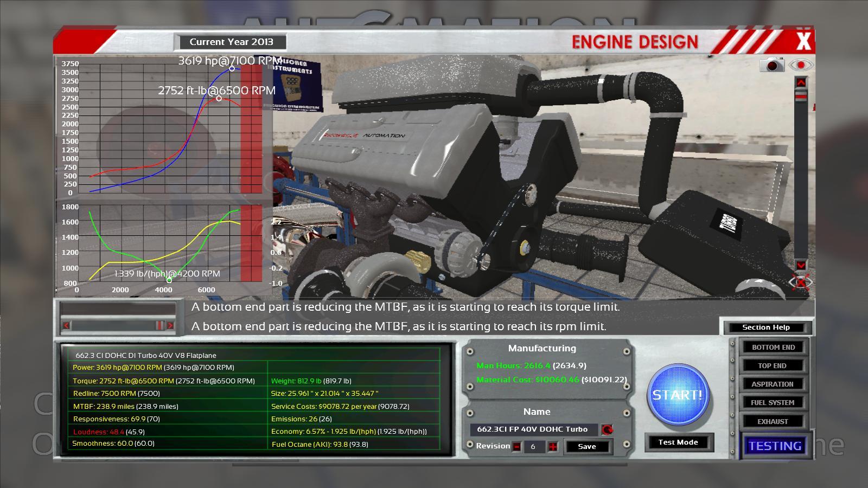
Task: Click the right arrow of horizontal slider
Action: click(170, 325)
